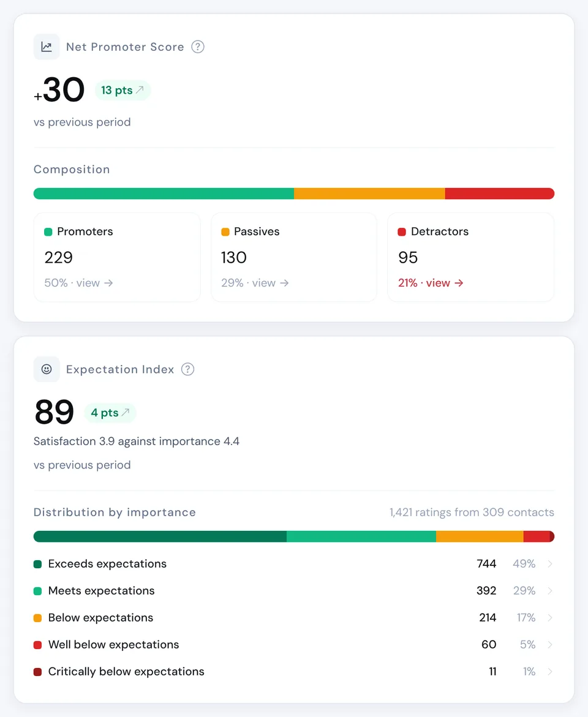The width and height of the screenshot is (588, 717).
Task: Click the Critically below expectations count 11
Action: [x=493, y=672]
